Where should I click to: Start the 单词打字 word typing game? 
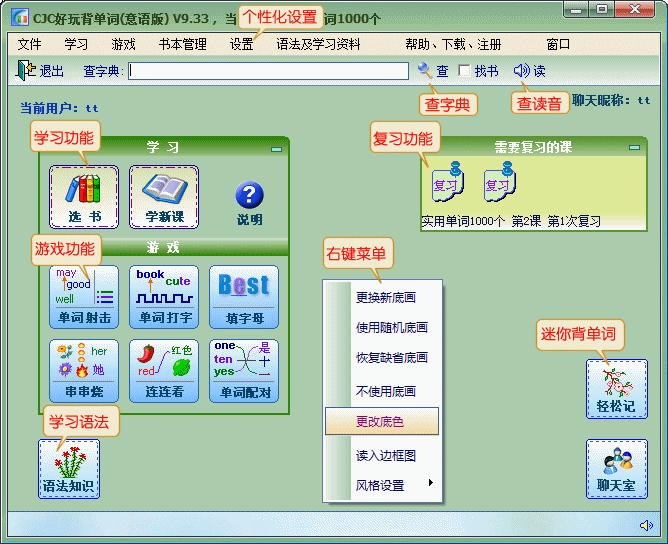click(x=164, y=296)
